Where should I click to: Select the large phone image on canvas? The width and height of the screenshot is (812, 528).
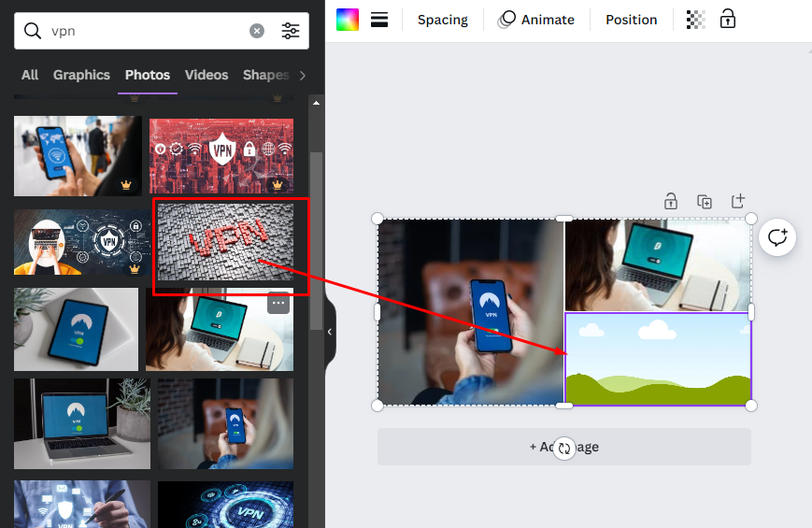pyautogui.click(x=470, y=312)
